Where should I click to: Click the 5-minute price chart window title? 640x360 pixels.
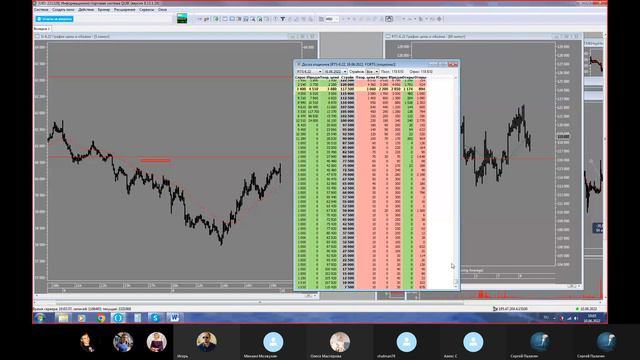tap(75, 36)
